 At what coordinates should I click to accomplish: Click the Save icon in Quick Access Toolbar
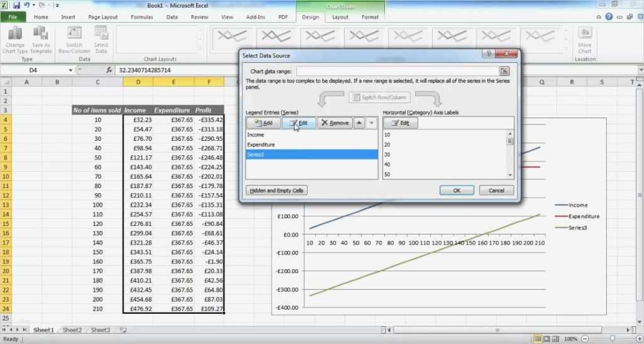coord(16,5)
